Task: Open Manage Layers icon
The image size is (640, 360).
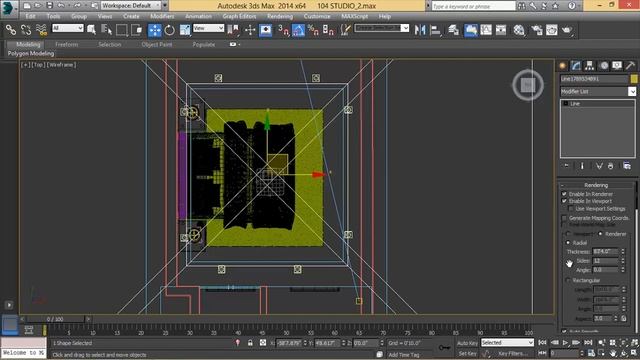Action: tap(453, 30)
